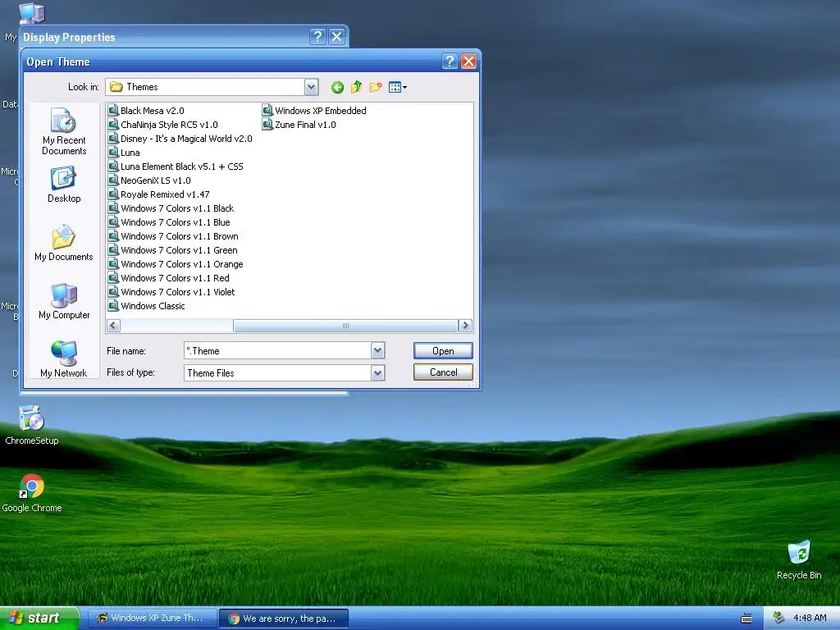Click the Google Chrome desktop shortcut
Image resolution: width=840 pixels, height=630 pixels.
pos(32,493)
